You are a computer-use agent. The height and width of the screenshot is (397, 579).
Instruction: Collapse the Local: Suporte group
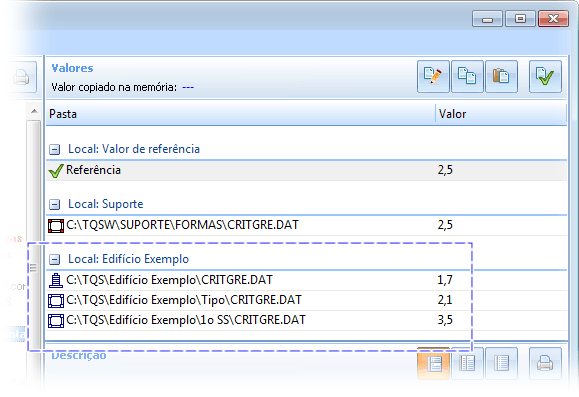55,204
